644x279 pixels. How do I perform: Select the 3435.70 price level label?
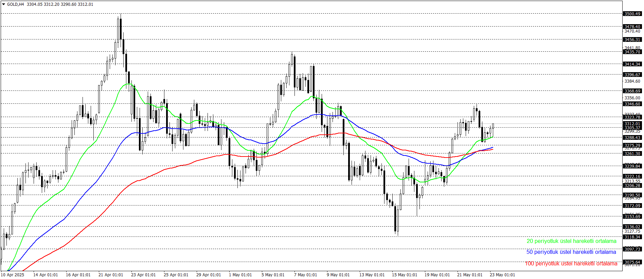click(x=632, y=52)
